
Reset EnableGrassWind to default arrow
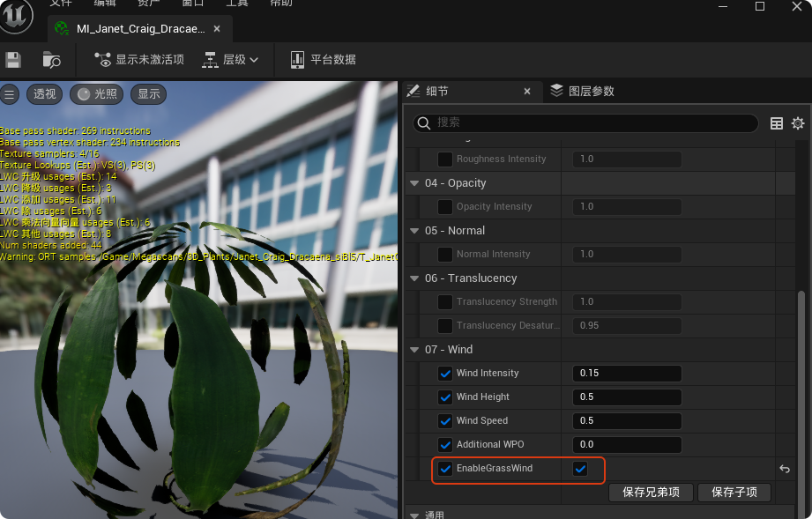pos(785,469)
